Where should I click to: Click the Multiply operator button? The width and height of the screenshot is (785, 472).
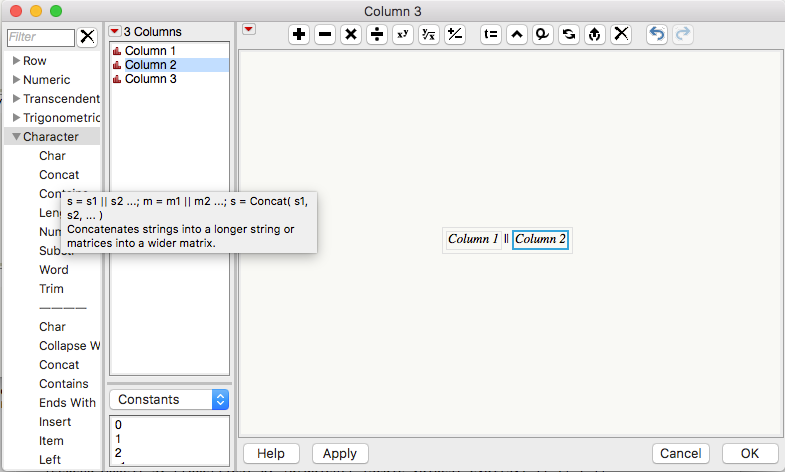point(351,35)
